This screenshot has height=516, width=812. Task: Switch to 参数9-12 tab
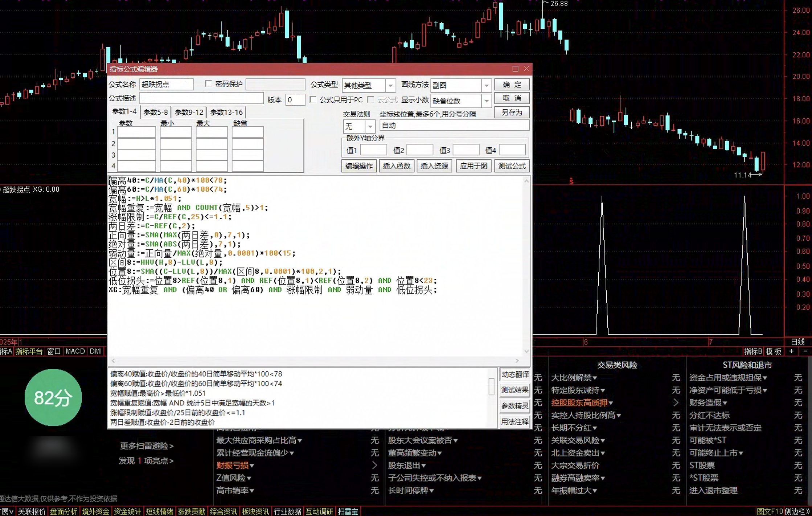(x=189, y=112)
